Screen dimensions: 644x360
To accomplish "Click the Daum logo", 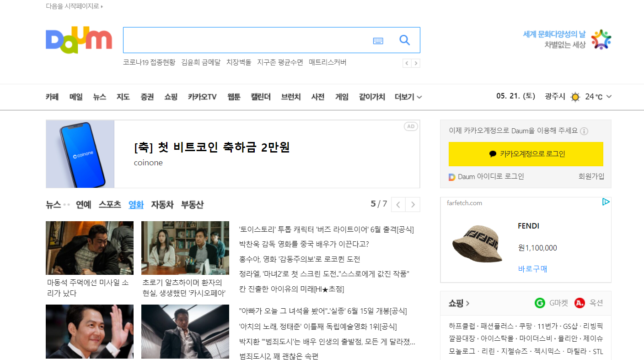I will (78, 40).
